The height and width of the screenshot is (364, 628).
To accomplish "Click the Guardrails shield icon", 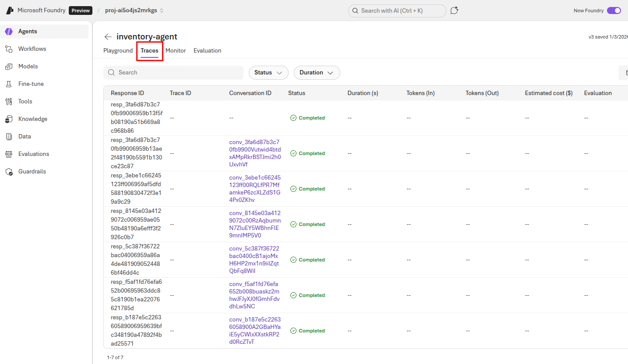I will click(9, 172).
